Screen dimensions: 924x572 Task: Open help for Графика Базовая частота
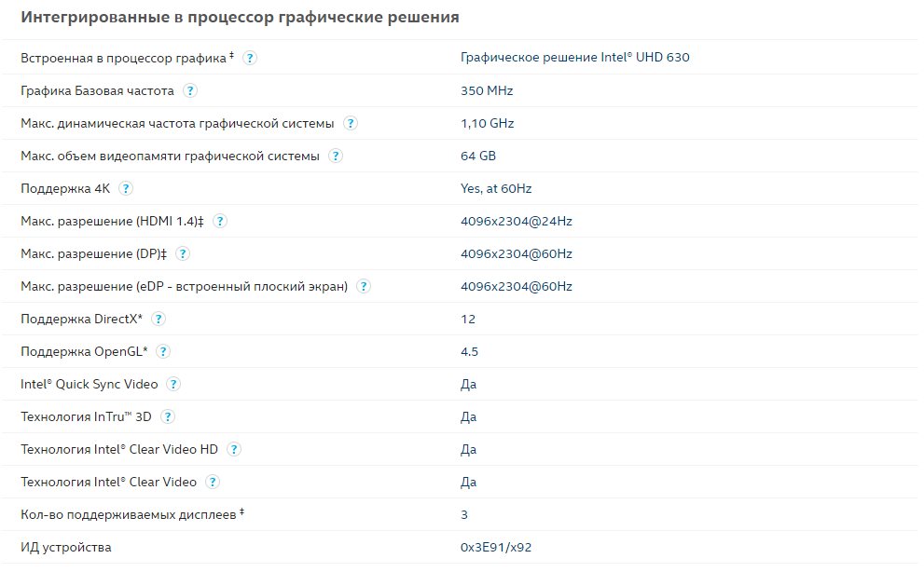(x=190, y=90)
